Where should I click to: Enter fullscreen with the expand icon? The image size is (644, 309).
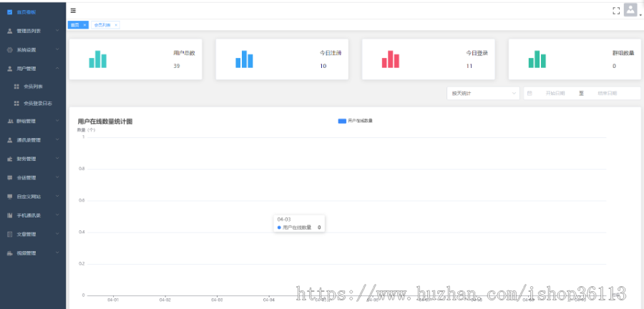pyautogui.click(x=615, y=11)
